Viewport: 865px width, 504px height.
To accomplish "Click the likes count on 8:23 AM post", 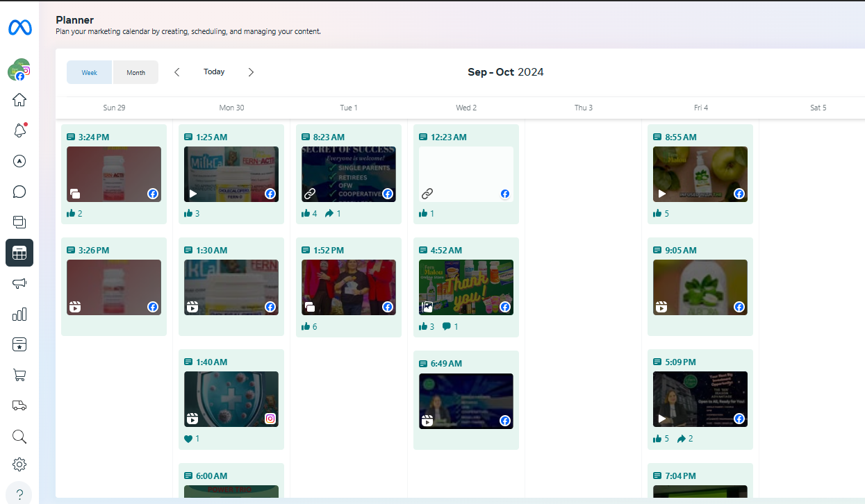I will 309,213.
